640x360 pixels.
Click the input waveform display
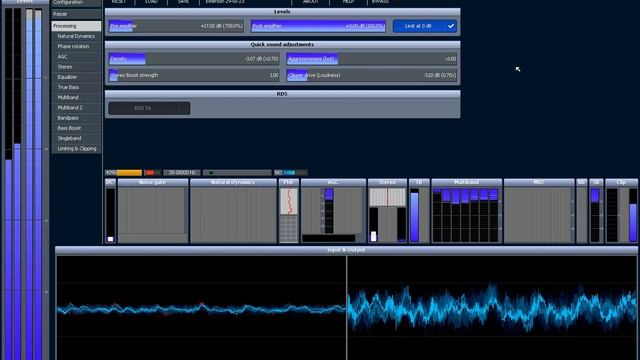tap(201, 308)
